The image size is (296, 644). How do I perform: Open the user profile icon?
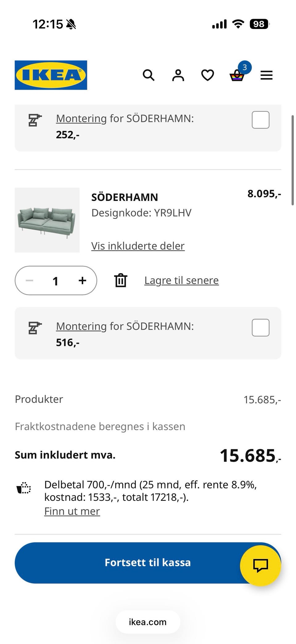click(x=178, y=75)
